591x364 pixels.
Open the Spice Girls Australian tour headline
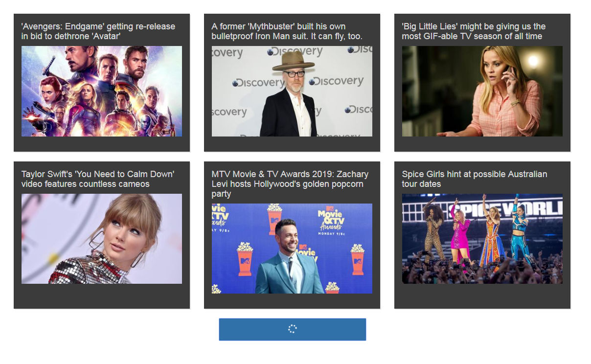[475, 179]
